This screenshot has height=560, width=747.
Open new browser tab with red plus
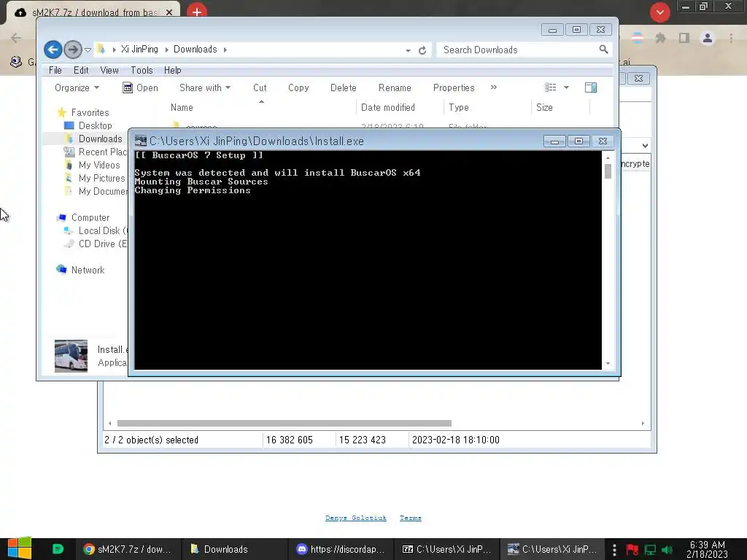(x=197, y=11)
